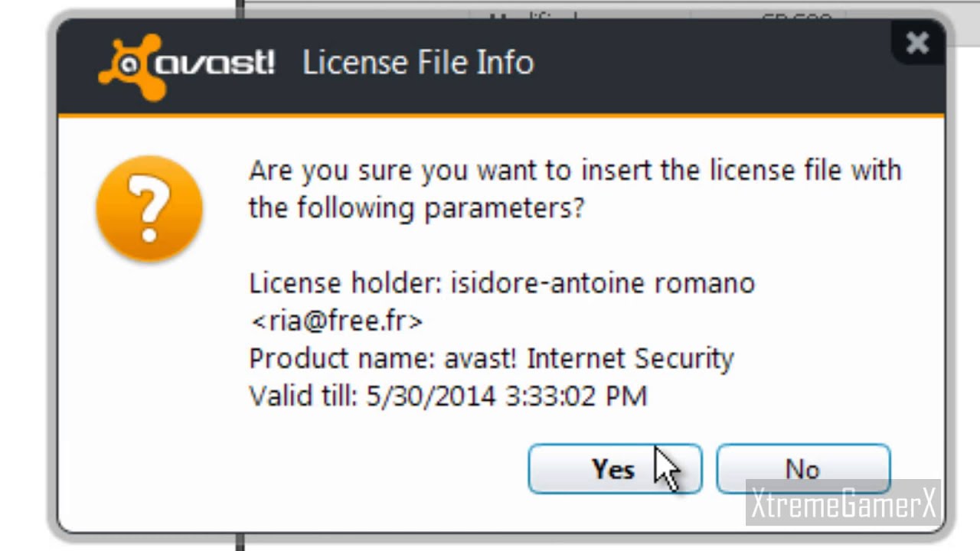Click the Valid till date line
Image resolution: width=980 pixels, height=551 pixels.
click(x=448, y=396)
